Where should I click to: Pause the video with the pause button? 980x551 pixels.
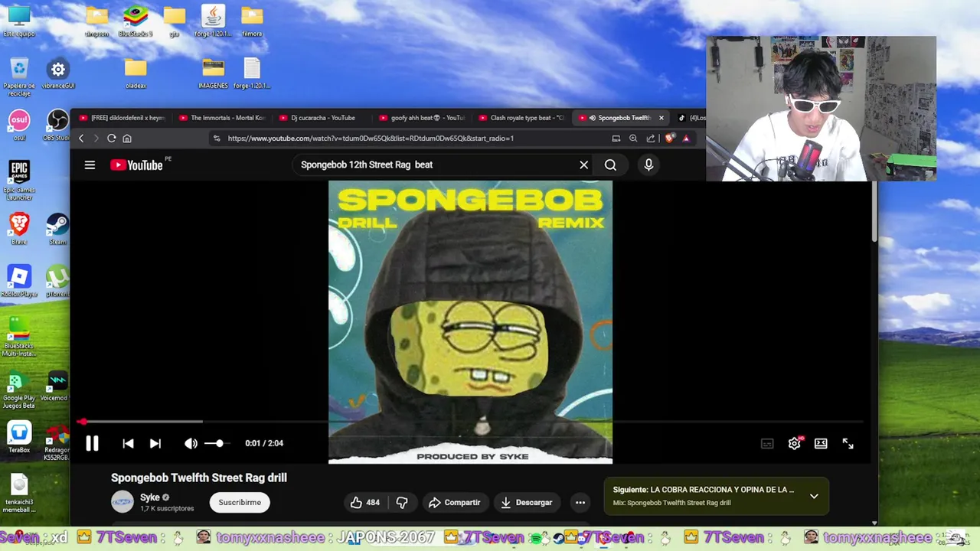click(92, 443)
